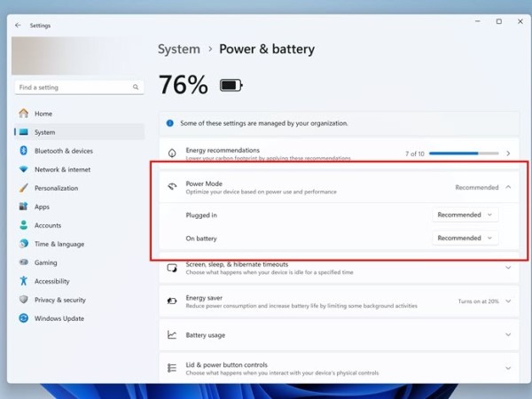Click the Energy saver battery icon
This screenshot has width=532, height=399.
coord(172,301)
